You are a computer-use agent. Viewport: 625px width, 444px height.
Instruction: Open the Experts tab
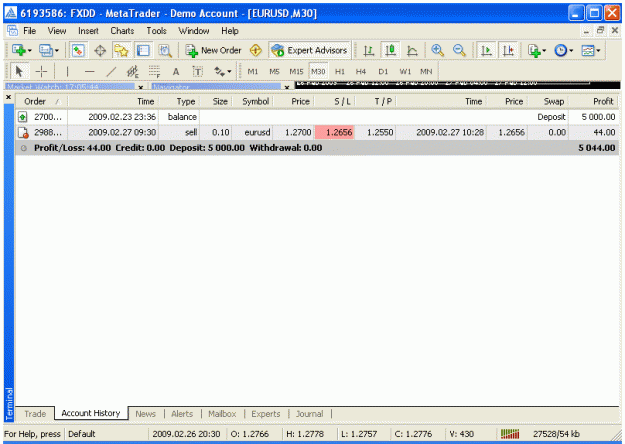pos(265,414)
